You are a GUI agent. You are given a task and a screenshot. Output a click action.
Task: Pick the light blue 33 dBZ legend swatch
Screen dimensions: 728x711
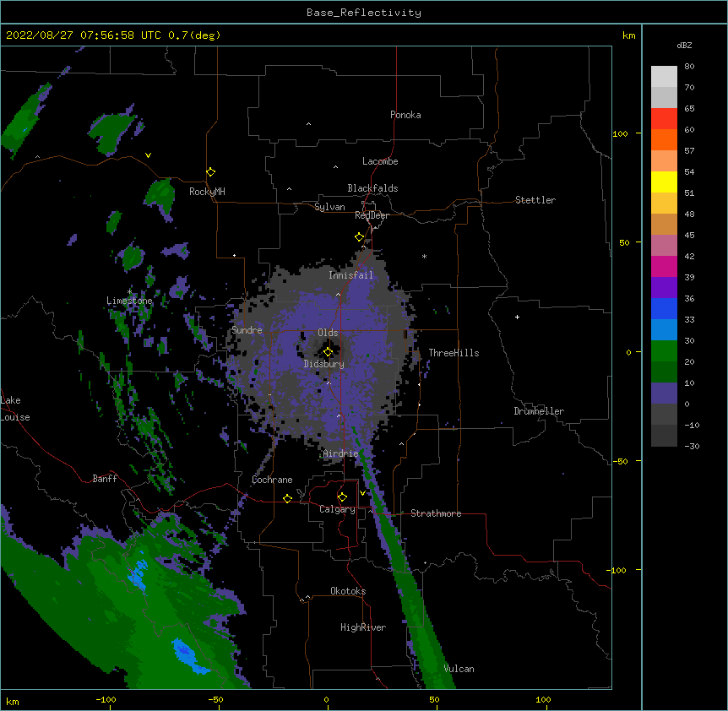[664, 330]
